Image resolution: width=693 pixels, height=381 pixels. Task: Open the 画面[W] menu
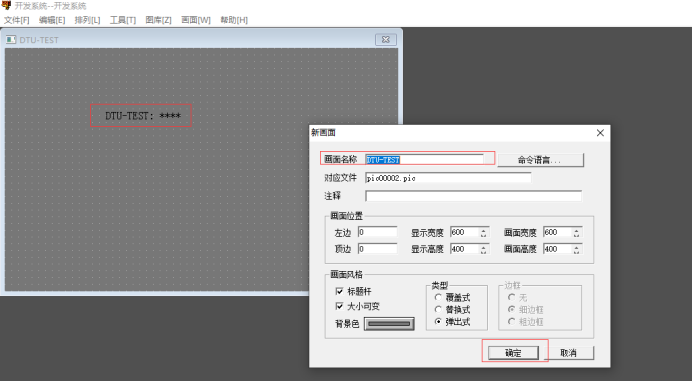[196, 20]
